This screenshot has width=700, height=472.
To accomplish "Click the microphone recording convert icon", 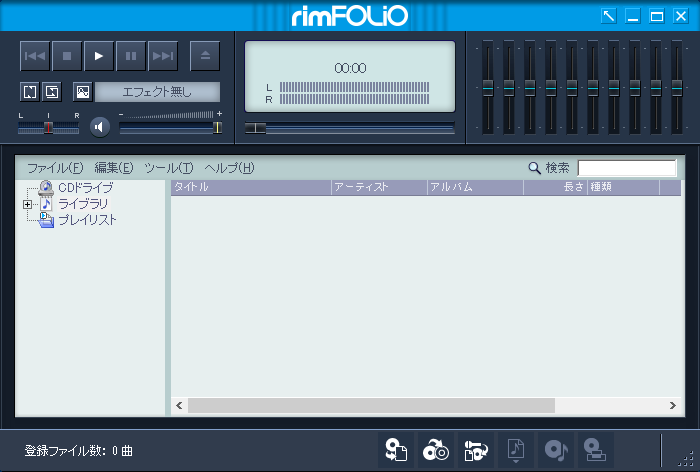I will click(x=476, y=450).
